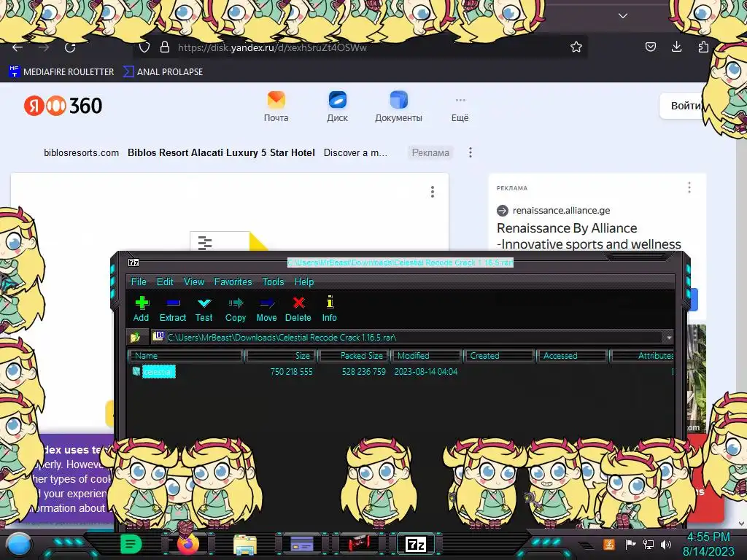
Task: Open the three-dot menu on the file preview card
Action: [433, 192]
